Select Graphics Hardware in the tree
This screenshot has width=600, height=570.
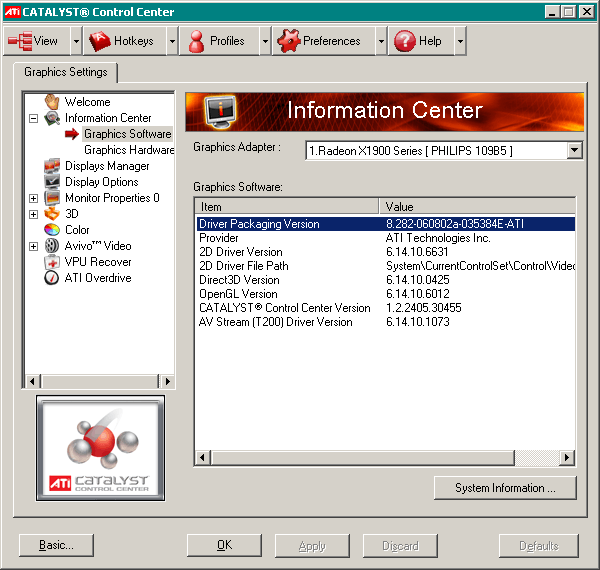pos(129,150)
